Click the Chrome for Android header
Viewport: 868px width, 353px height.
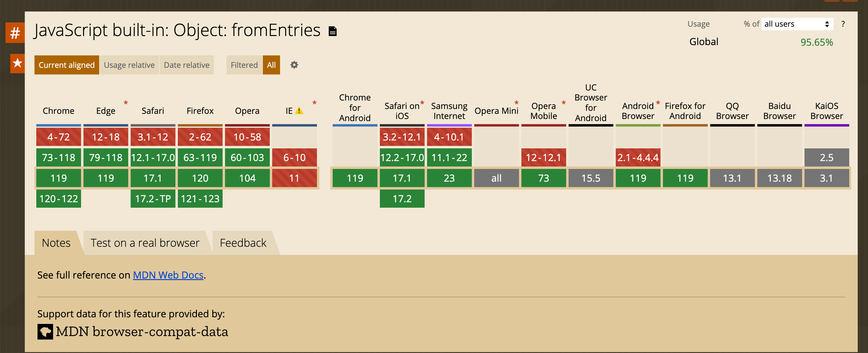[x=355, y=107]
